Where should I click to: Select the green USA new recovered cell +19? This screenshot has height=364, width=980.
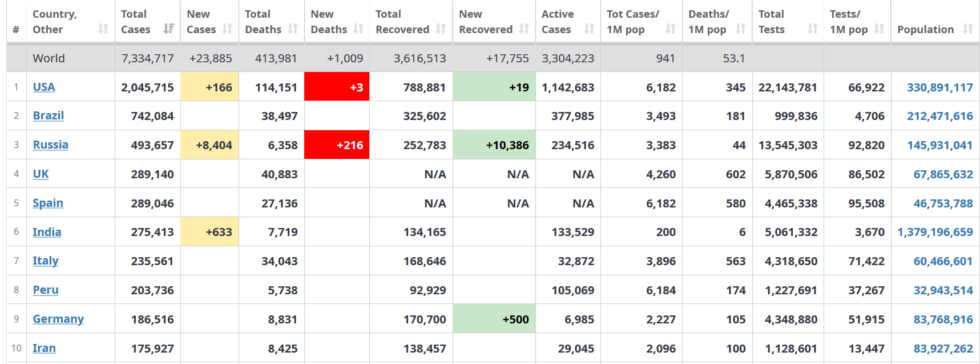pos(494,87)
